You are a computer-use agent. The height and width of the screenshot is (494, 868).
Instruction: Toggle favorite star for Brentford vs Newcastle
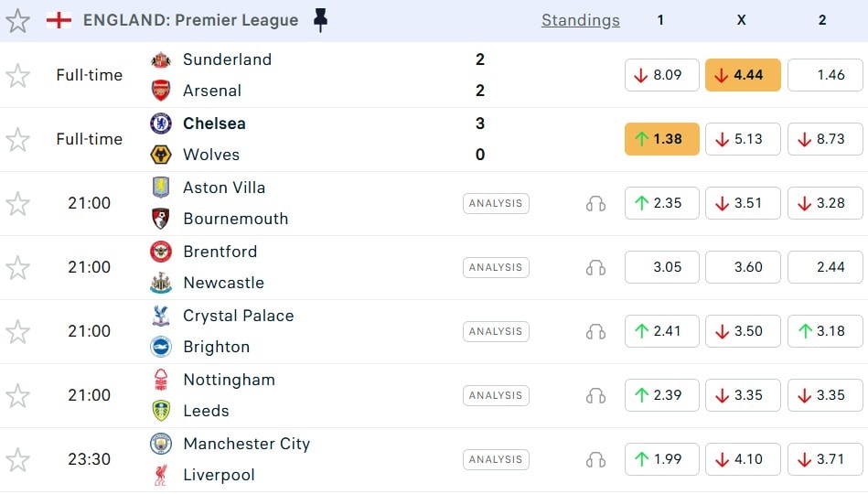coord(18,267)
